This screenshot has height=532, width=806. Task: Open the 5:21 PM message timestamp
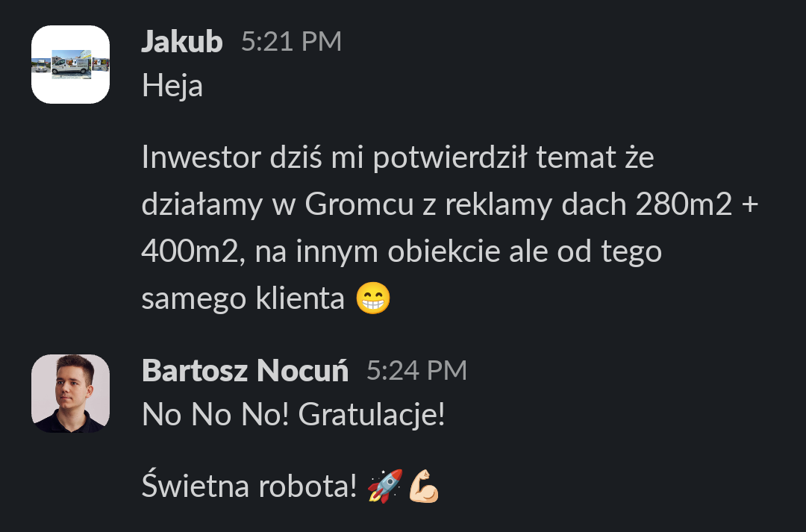[292, 41]
